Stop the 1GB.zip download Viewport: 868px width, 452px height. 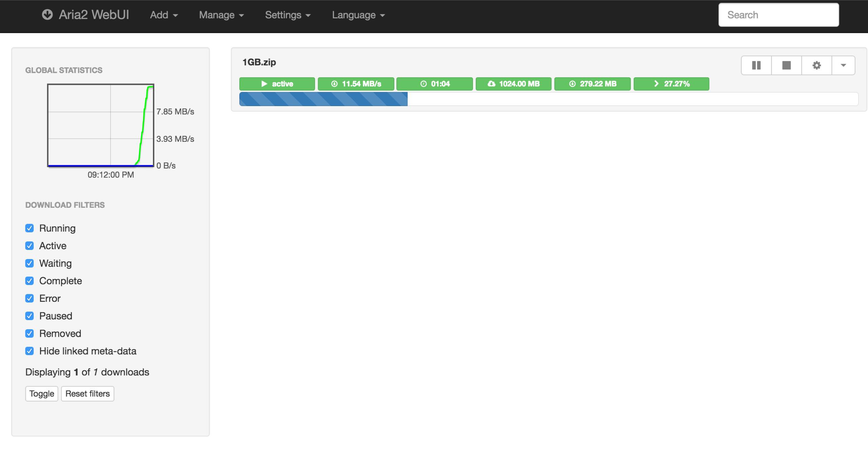(786, 65)
